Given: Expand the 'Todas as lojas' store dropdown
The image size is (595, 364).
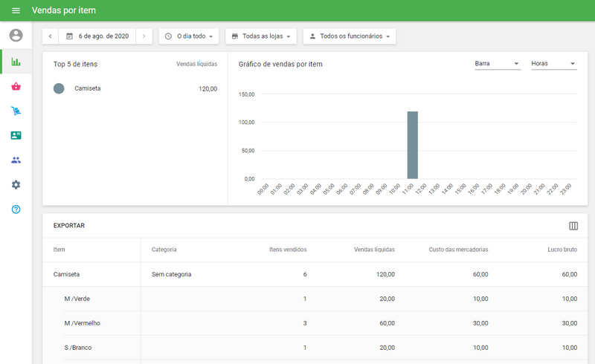Looking at the screenshot, I should point(260,36).
